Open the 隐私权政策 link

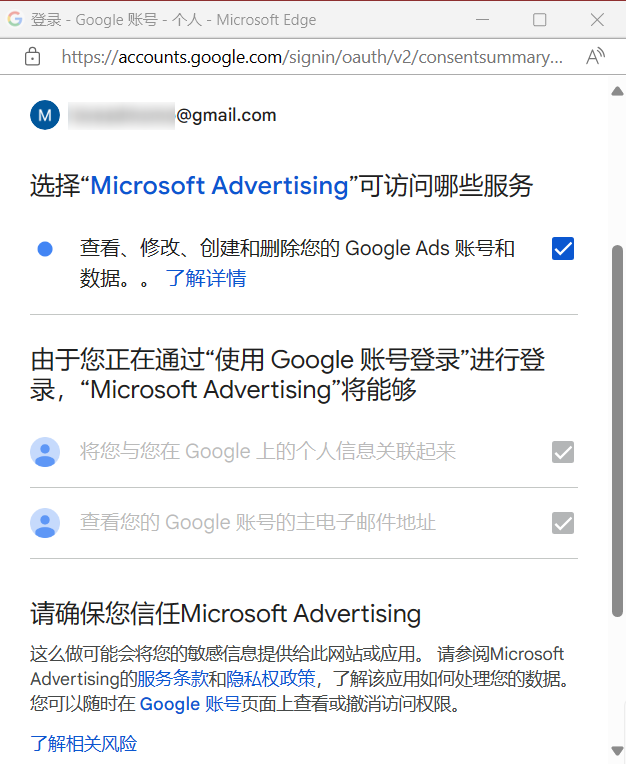pos(271,679)
